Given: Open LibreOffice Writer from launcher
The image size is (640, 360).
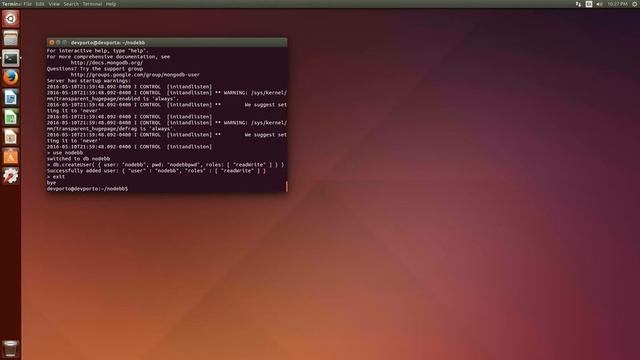Looking at the screenshot, I should click(x=11, y=98).
